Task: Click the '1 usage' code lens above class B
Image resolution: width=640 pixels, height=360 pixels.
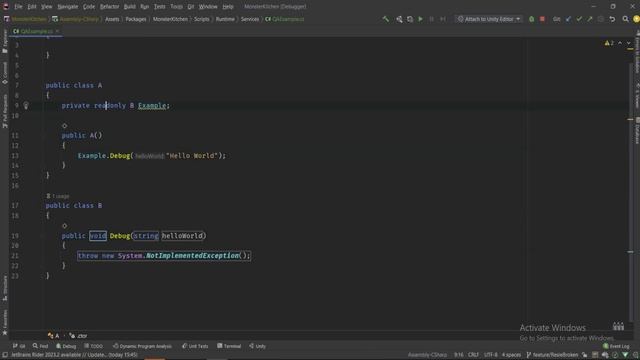Action: [x=58, y=196]
